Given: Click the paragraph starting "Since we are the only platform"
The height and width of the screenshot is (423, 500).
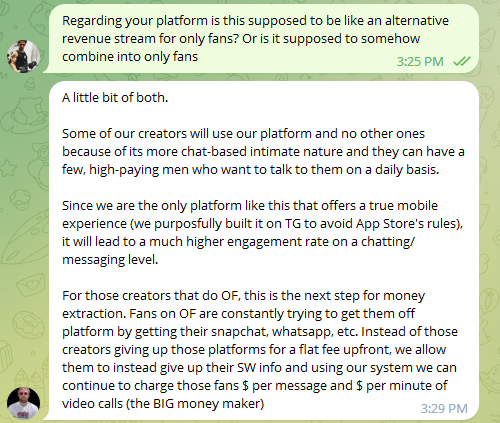Looking at the screenshot, I should (263, 232).
